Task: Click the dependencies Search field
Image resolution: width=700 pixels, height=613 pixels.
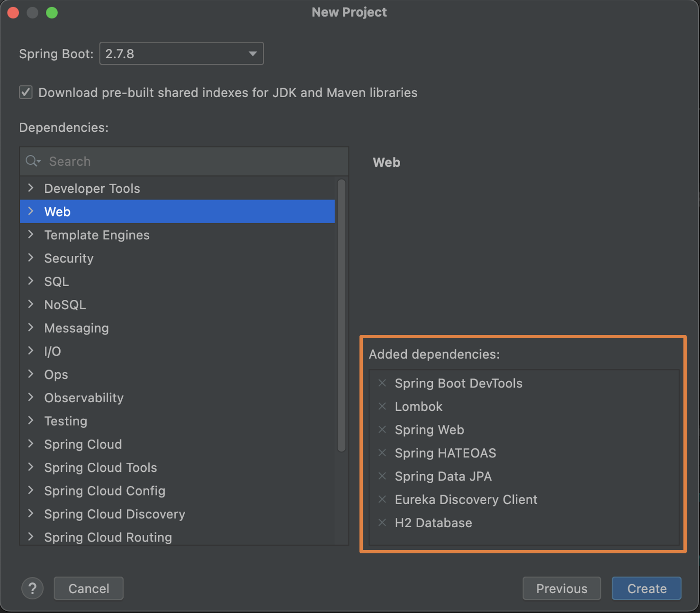Action: pos(184,161)
